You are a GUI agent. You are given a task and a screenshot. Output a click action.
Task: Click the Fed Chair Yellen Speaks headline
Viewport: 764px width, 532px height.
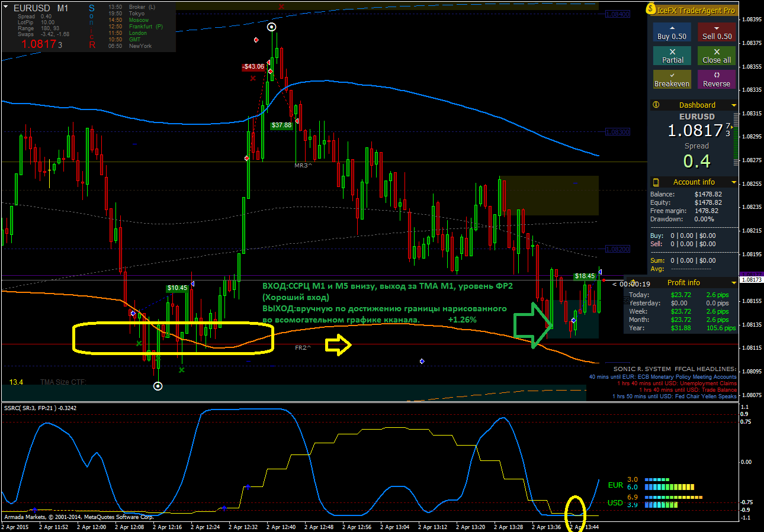pos(675,396)
